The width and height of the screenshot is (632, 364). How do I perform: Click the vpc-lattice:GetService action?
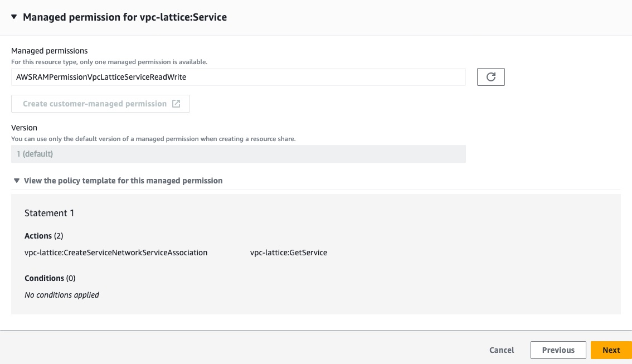point(289,253)
